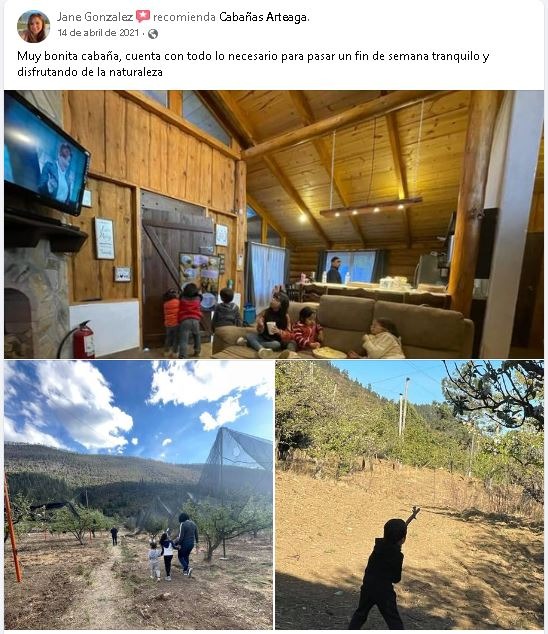The width and height of the screenshot is (548, 634).
Task: Click the stone fireplace in cabin photo
Action: pos(37,298)
